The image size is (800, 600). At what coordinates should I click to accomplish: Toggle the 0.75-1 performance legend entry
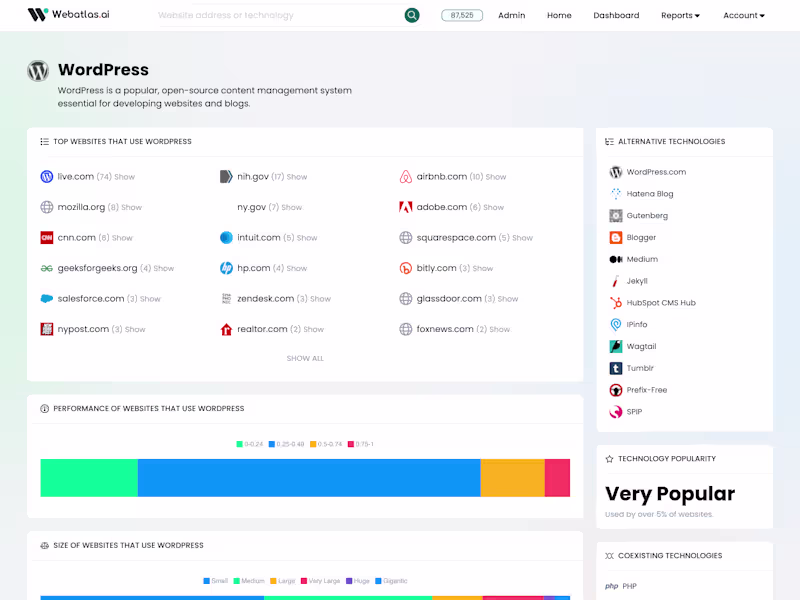point(361,444)
